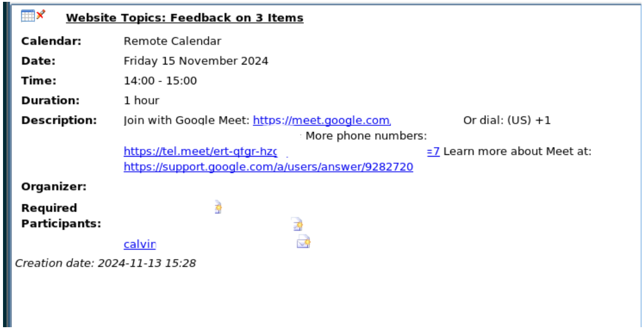
Task: Click the '=7' link fragment
Action: coord(432,152)
